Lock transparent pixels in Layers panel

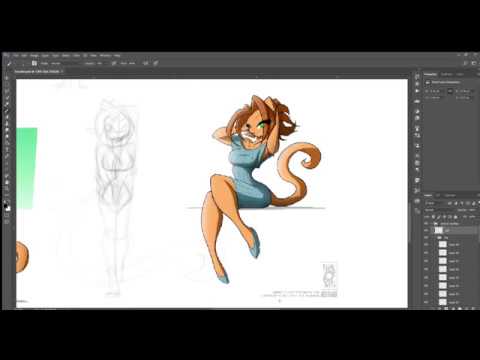434,217
